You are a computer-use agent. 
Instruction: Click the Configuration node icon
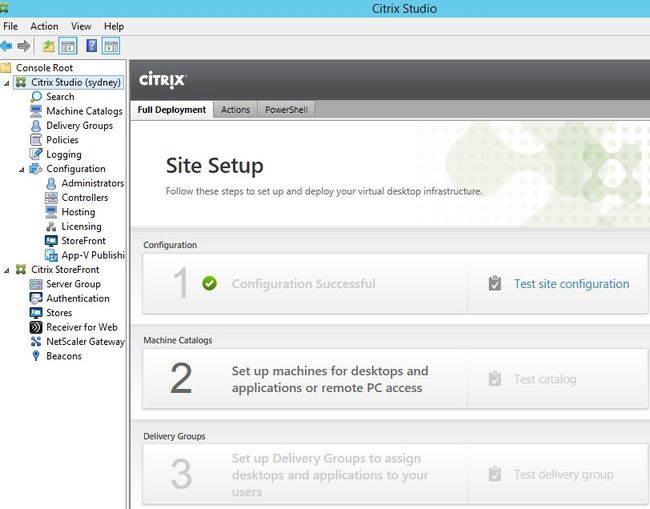point(36,169)
